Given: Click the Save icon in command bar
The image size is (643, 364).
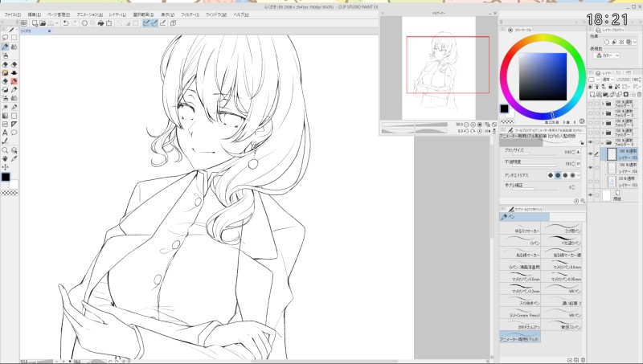Looking at the screenshot, I should pos(51,23).
